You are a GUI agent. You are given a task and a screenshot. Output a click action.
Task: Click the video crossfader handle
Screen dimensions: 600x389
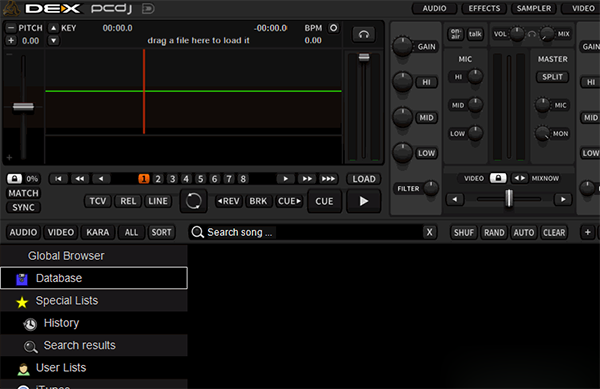coord(509,199)
